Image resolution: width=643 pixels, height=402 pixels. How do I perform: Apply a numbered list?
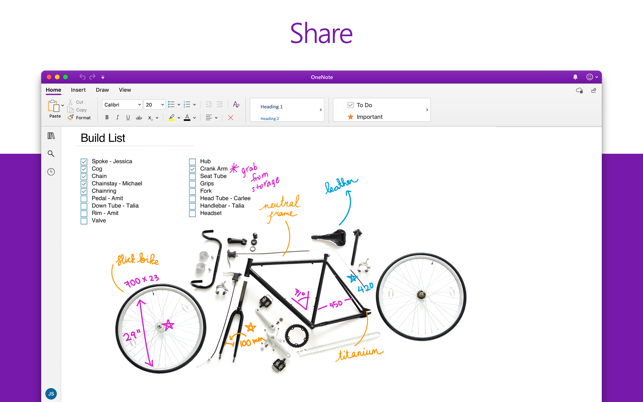tap(187, 105)
